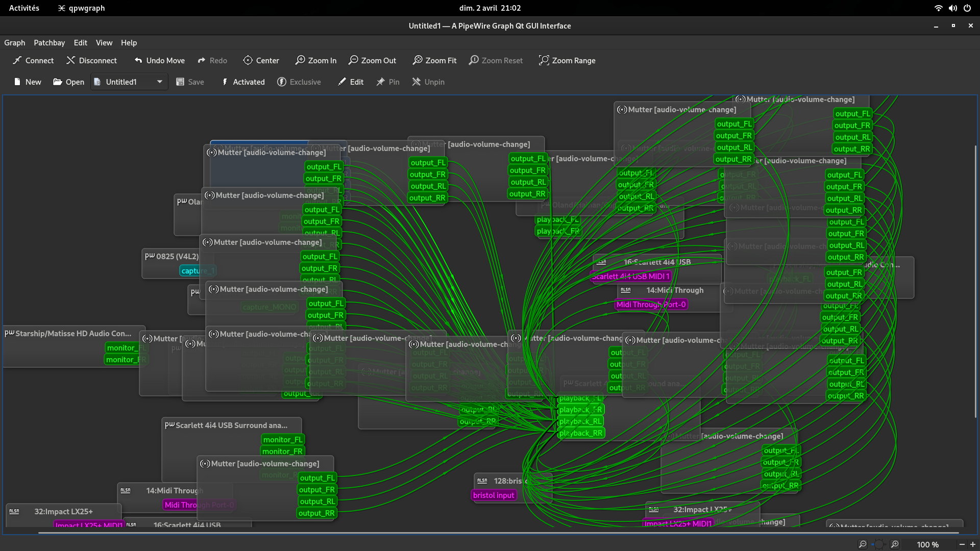Click the zoom slider knob in status bar
This screenshot has height=551, width=980.
pos(878,544)
